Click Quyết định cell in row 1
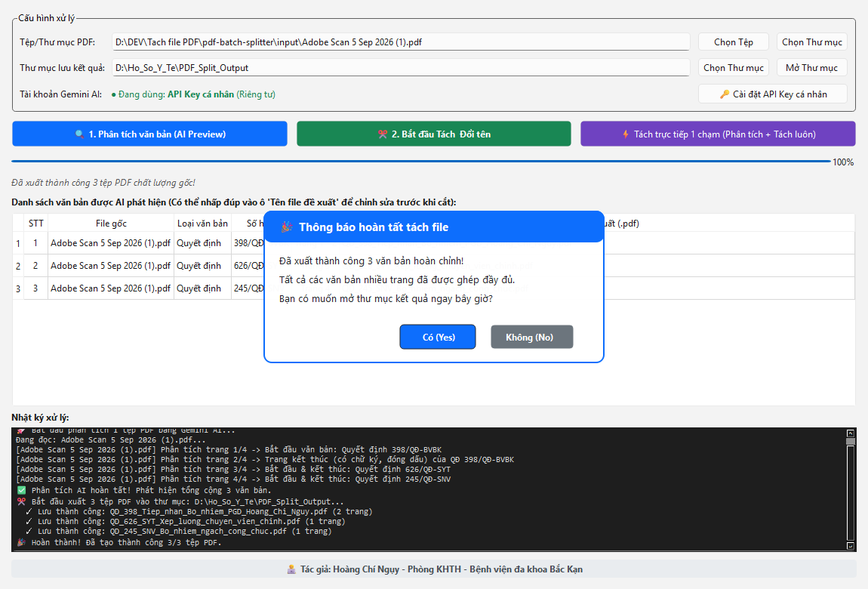Screen dimensions: 868x589 202,243
